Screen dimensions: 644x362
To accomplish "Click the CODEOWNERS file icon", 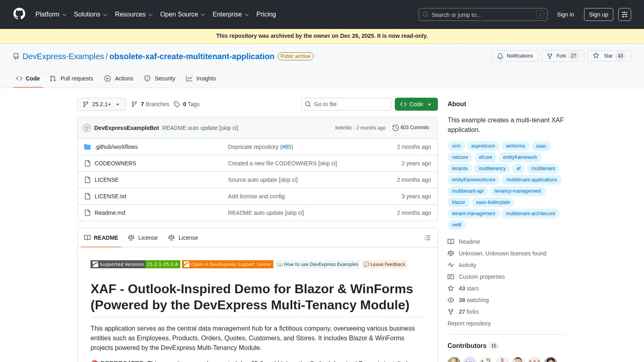I will (87, 163).
